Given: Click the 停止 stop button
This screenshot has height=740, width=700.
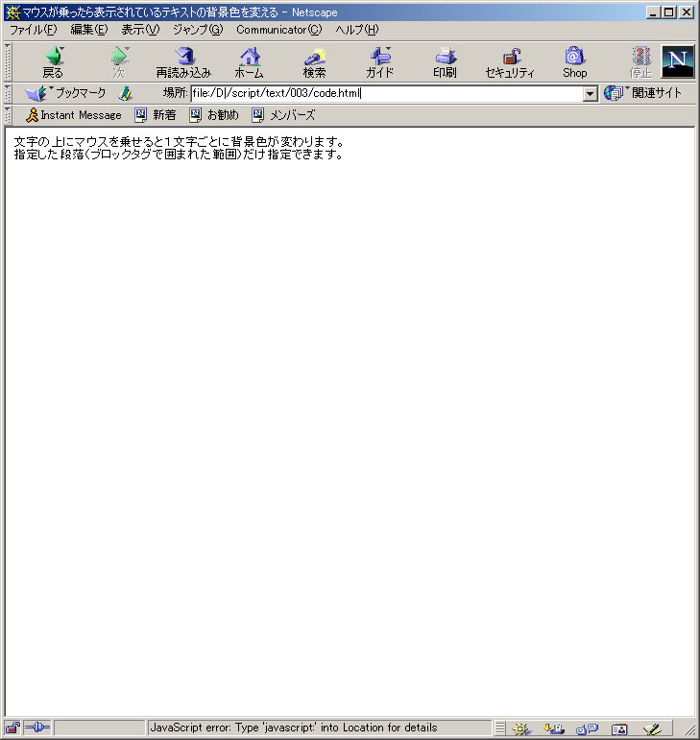Looking at the screenshot, I should pos(640,62).
